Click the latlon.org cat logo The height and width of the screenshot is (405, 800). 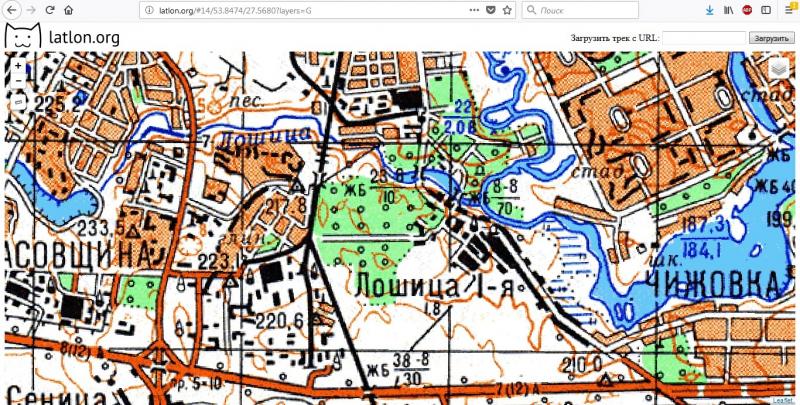coord(21,37)
